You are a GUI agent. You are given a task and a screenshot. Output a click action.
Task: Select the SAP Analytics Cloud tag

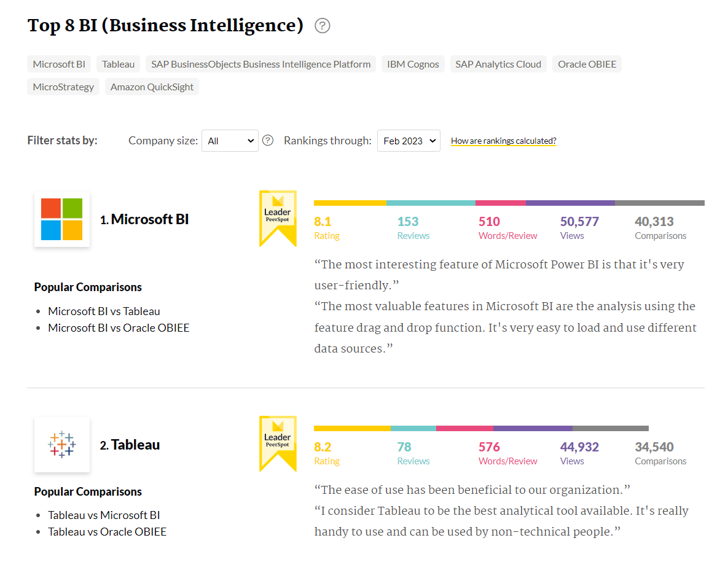pyautogui.click(x=498, y=64)
